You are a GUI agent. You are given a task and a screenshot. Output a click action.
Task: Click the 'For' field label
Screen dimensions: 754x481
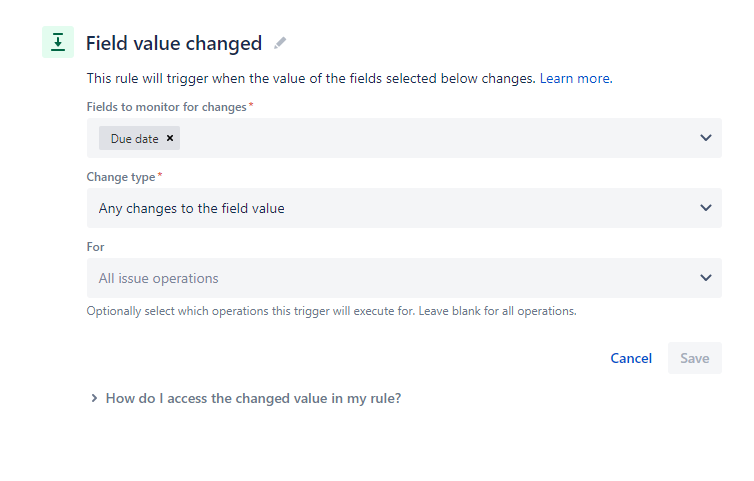pos(95,247)
